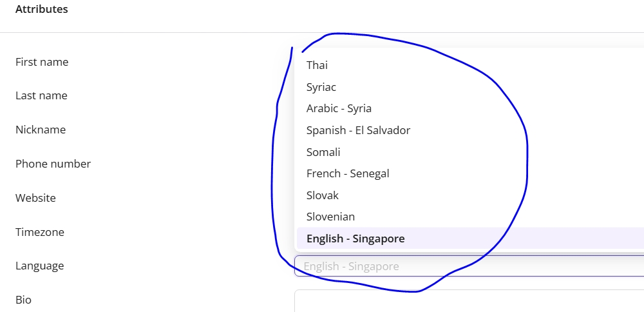The width and height of the screenshot is (644, 312).
Task: Select Spanish - El Salvador language
Action: pos(358,130)
